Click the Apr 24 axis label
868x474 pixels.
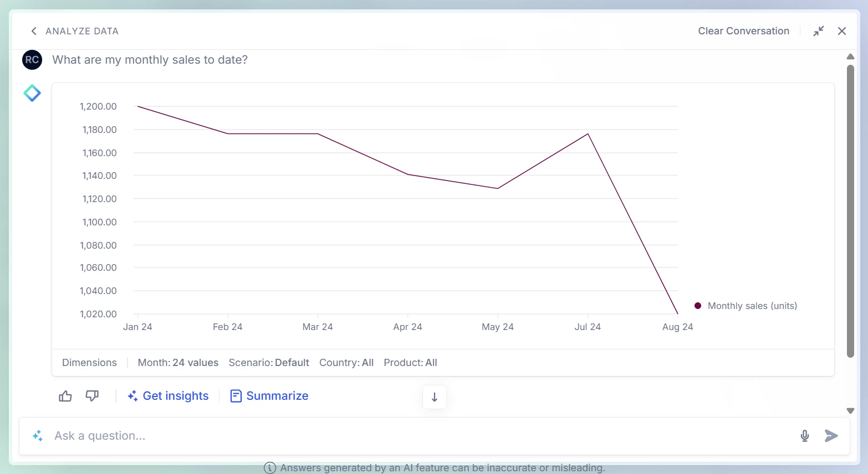pyautogui.click(x=407, y=327)
